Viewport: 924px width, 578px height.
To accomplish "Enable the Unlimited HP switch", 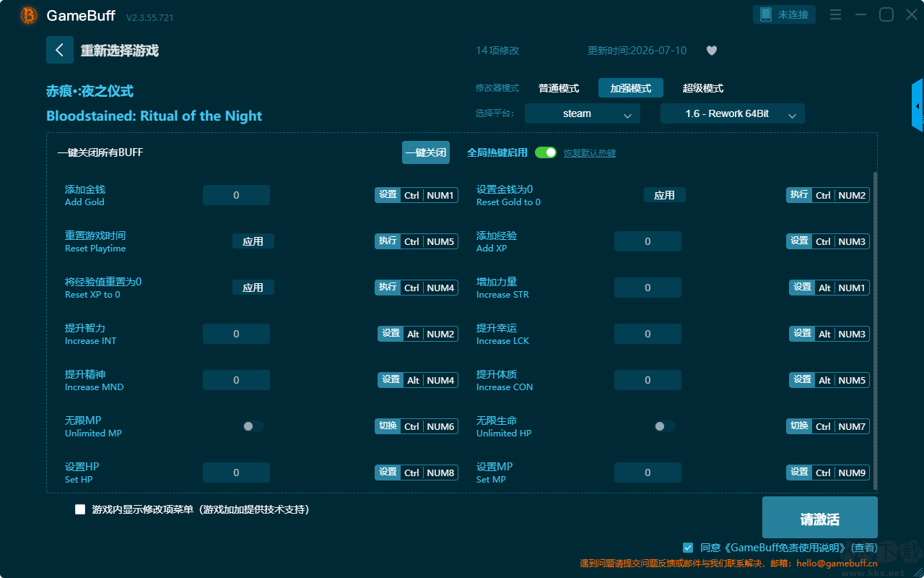I will pos(665,426).
